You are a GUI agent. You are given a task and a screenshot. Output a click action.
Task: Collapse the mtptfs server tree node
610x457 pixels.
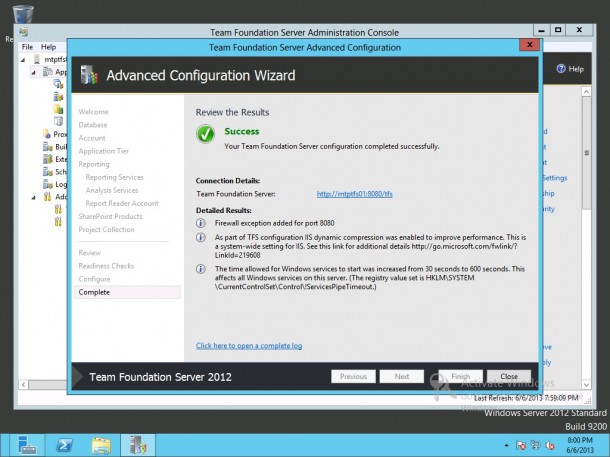pos(23,60)
